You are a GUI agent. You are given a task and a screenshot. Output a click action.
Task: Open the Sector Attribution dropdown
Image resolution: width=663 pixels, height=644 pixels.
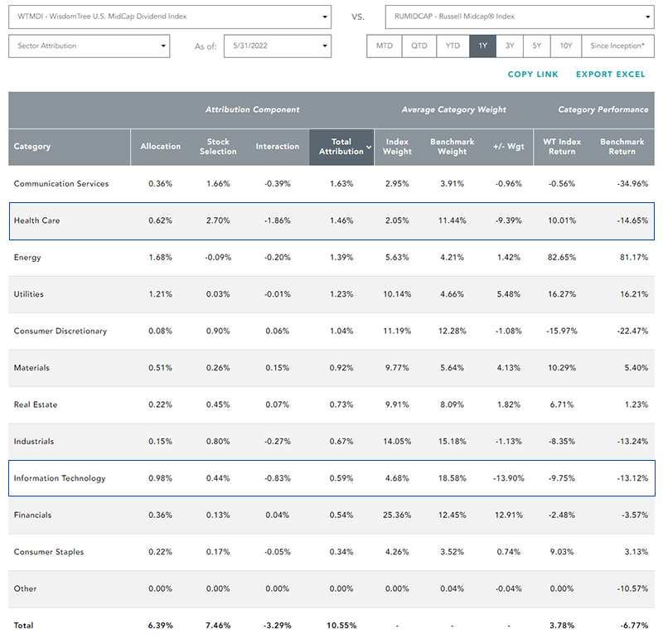coord(90,46)
